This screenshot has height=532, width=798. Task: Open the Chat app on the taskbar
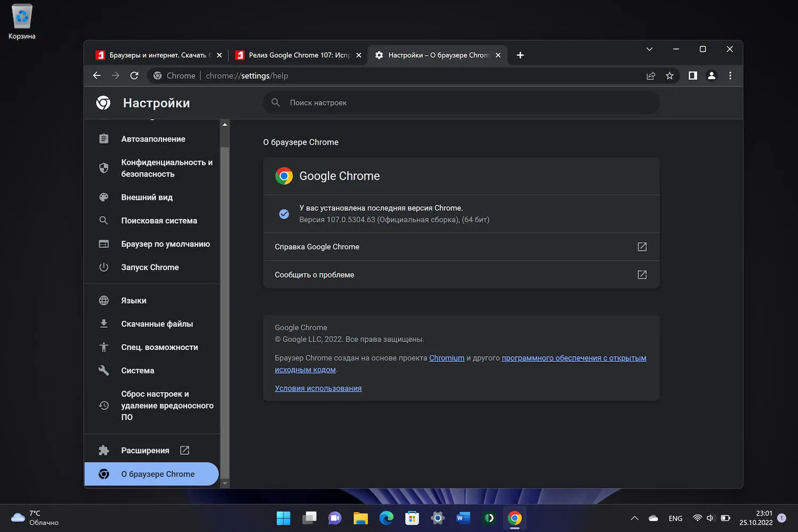click(x=335, y=518)
